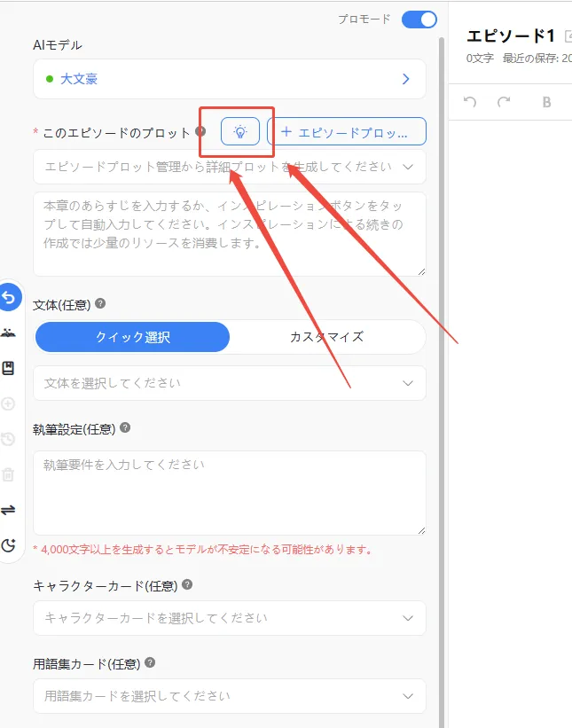Click the blue back arrow sidebar icon
The height and width of the screenshot is (728, 572).
tap(9, 297)
